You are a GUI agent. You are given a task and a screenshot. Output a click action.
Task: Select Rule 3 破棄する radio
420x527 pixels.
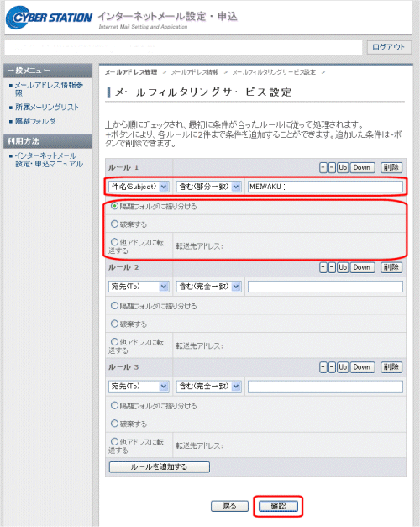click(x=114, y=424)
